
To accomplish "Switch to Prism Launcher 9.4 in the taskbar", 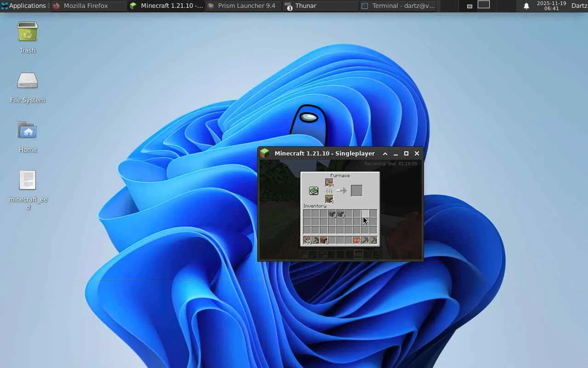I will (x=243, y=6).
